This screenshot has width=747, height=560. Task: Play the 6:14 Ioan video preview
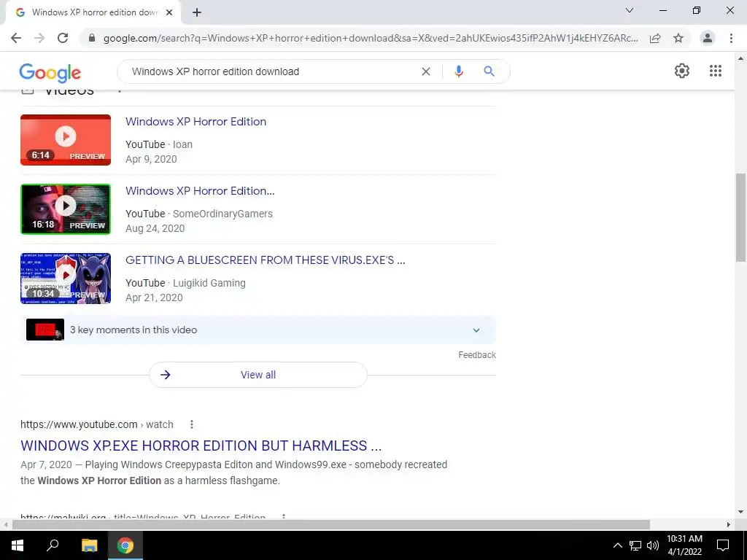pyautogui.click(x=66, y=140)
